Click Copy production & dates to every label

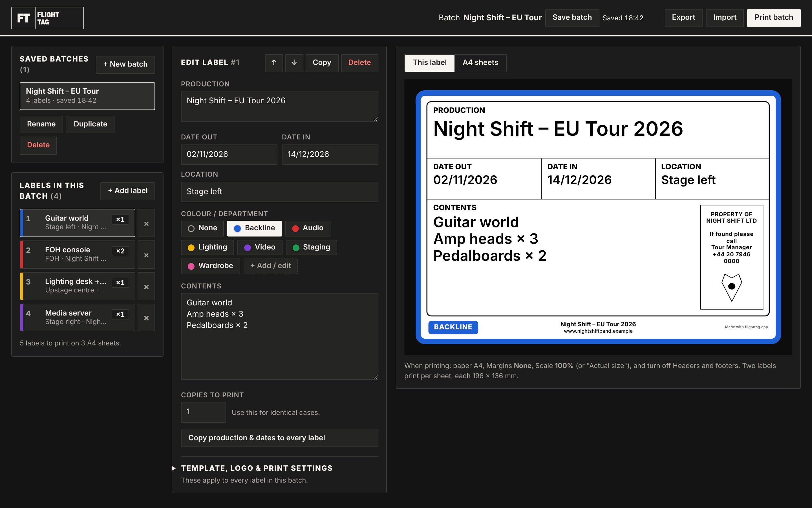(x=279, y=438)
